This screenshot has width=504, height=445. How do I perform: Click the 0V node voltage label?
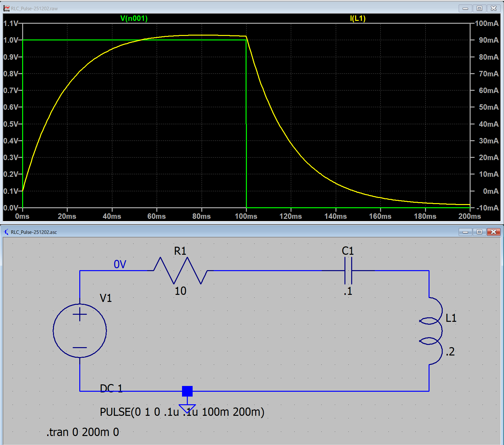click(120, 264)
